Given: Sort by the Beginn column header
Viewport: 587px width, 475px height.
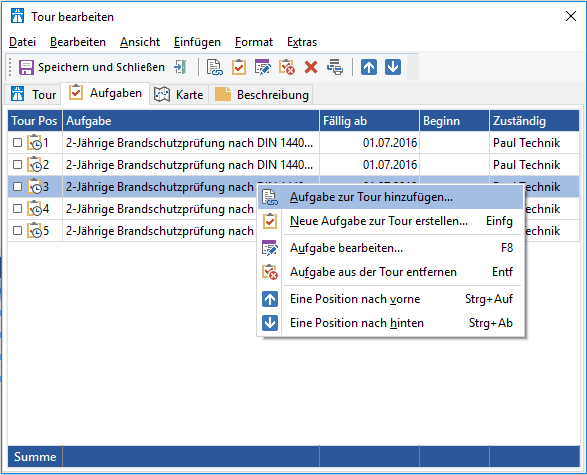Looking at the screenshot, I should [454, 121].
